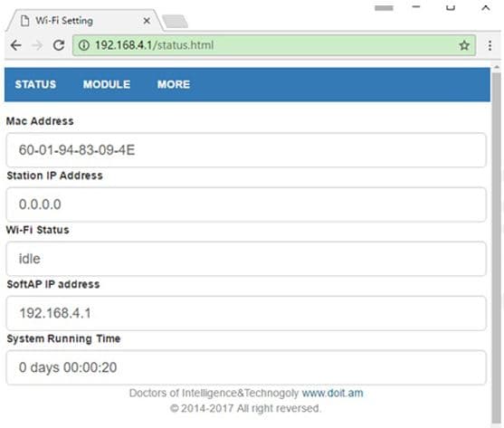
Task: Click the "SoftAP IP address" label
Action: pos(53,284)
